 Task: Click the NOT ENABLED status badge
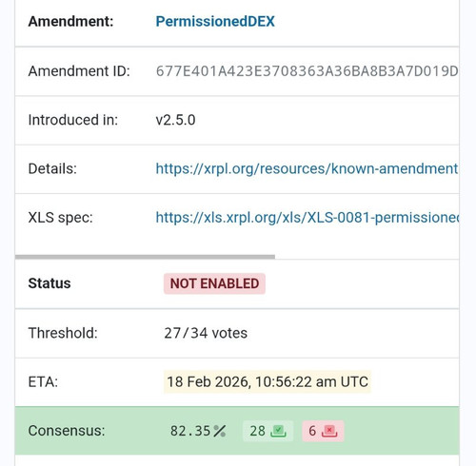click(x=214, y=283)
